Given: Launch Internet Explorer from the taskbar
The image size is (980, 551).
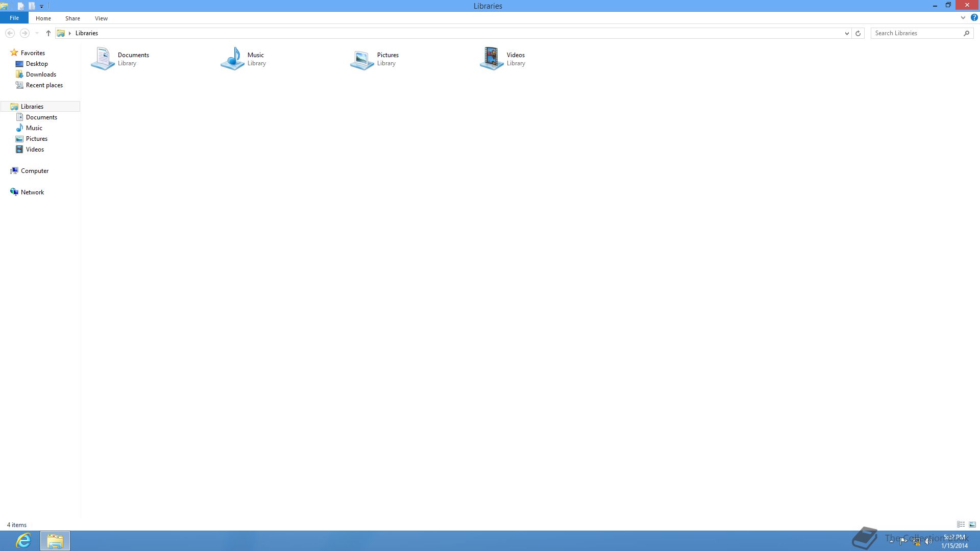Looking at the screenshot, I should [x=23, y=541].
